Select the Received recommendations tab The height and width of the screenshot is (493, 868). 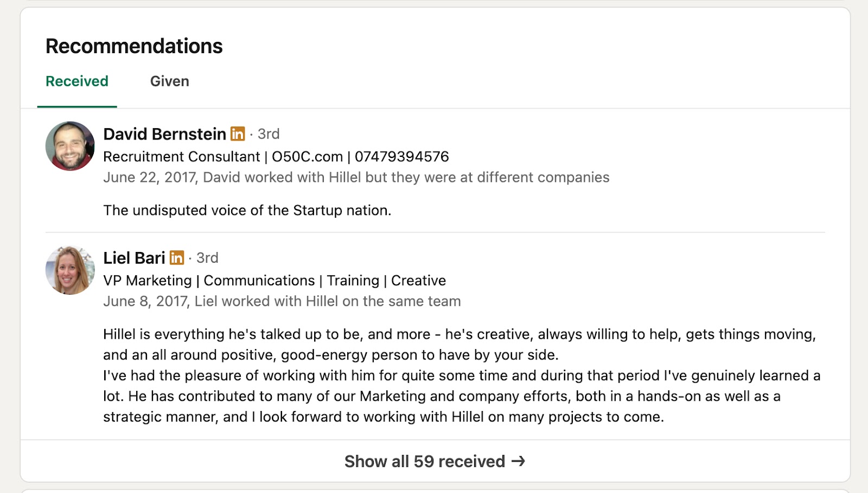[76, 81]
